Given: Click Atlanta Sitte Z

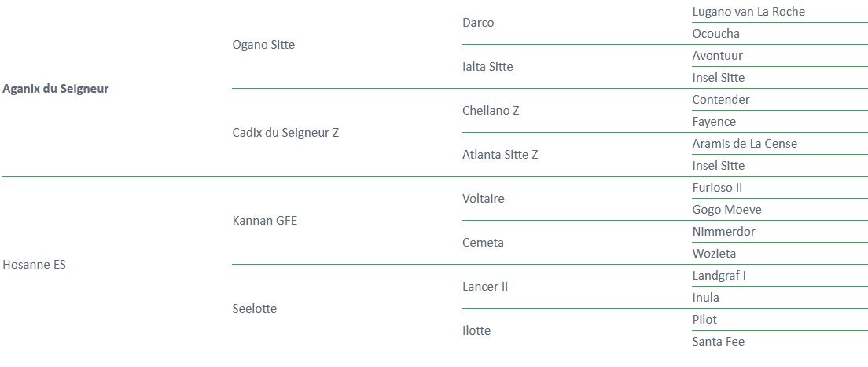Looking at the screenshot, I should click(500, 155).
